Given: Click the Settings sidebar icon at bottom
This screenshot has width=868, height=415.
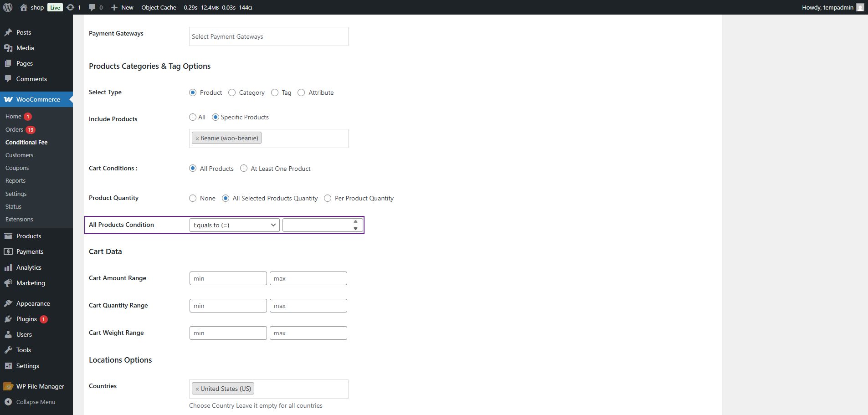Looking at the screenshot, I should tap(8, 366).
